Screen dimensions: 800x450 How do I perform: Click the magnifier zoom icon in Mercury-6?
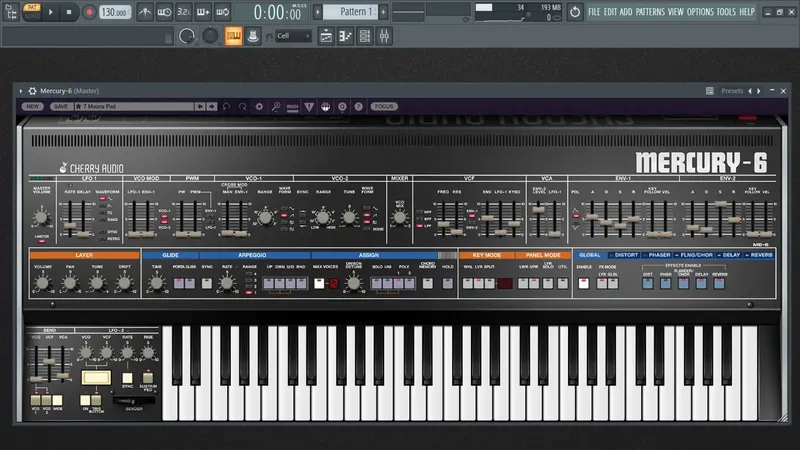[276, 106]
